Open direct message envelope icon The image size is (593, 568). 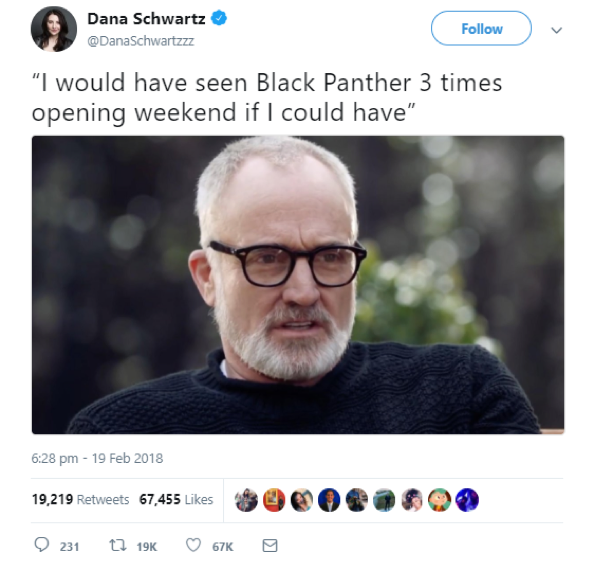click(270, 545)
